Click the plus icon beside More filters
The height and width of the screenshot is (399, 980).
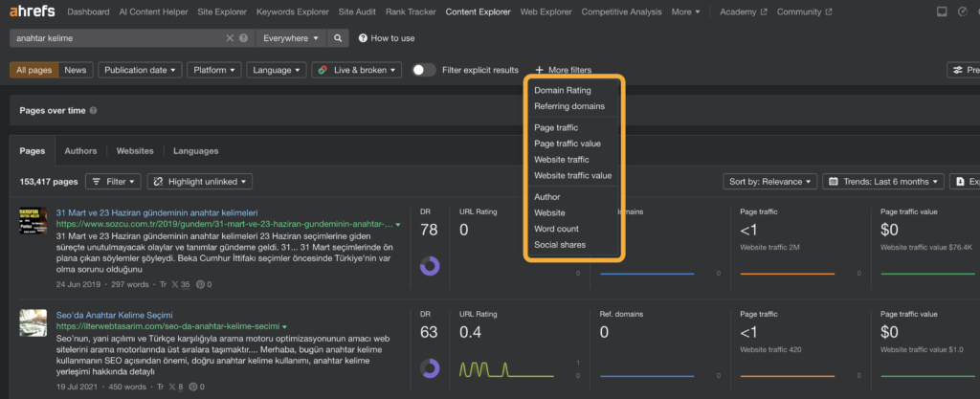(539, 70)
